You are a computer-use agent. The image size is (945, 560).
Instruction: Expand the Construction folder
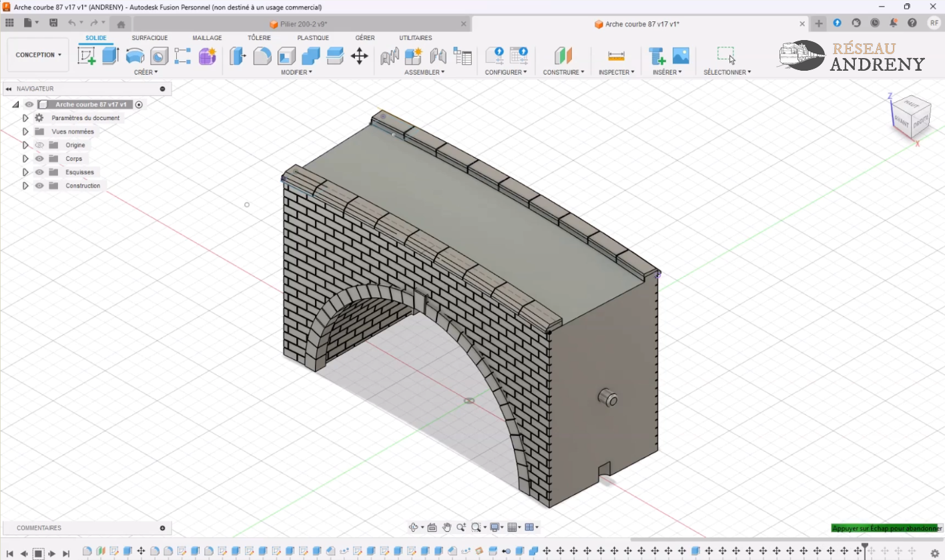coord(25,186)
